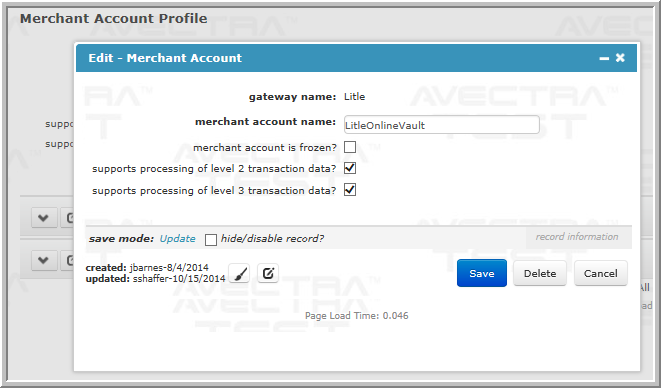
Task: Click the partially hidden upper edit icon
Action: point(68,218)
